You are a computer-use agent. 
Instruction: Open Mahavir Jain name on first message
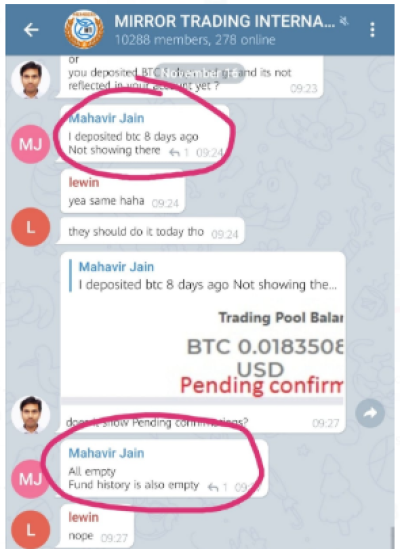click(106, 118)
